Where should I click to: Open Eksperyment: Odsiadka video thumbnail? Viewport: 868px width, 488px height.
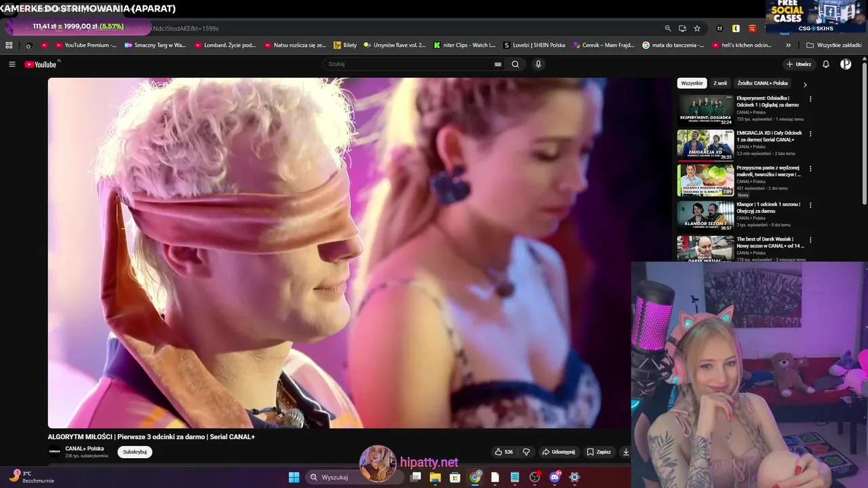pos(705,110)
